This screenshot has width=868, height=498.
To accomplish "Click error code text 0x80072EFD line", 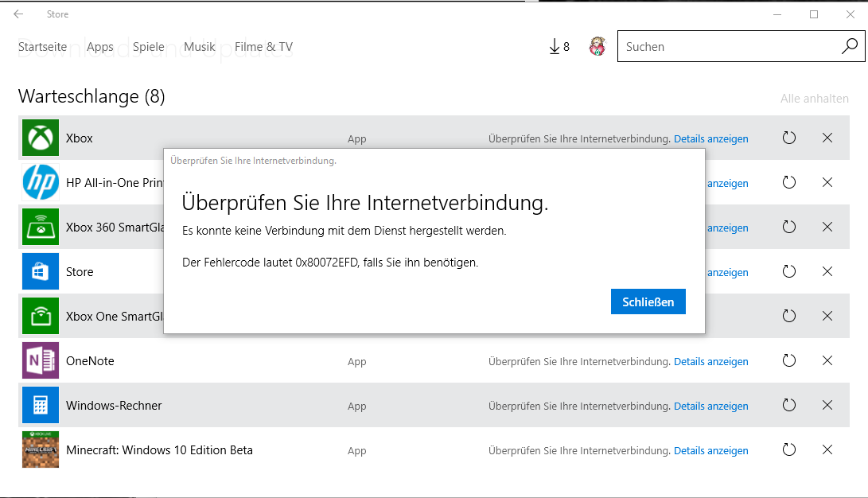I will pyautogui.click(x=330, y=263).
